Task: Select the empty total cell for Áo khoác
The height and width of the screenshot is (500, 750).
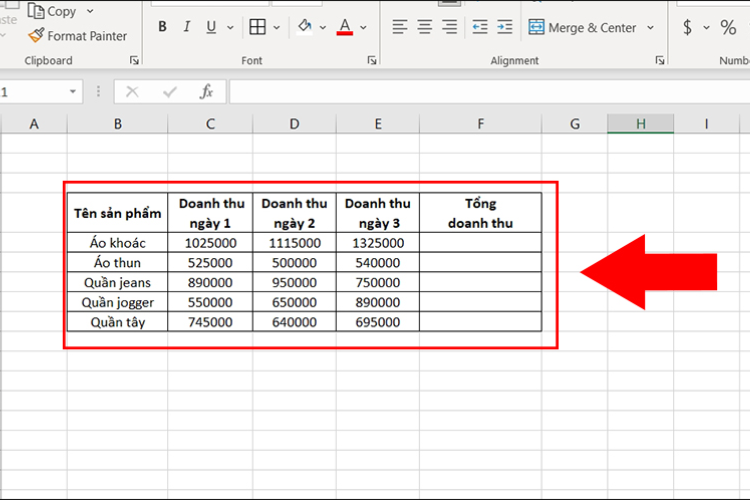Action: [x=481, y=243]
